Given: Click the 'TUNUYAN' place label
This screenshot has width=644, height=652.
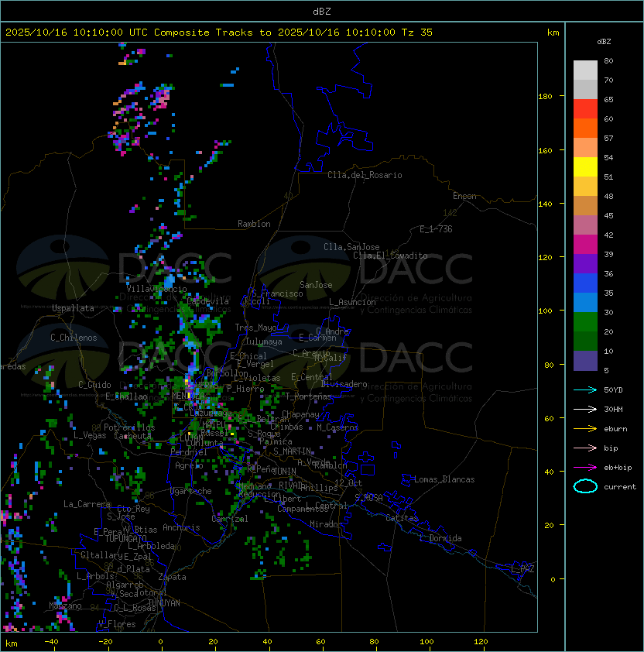Looking at the screenshot, I should [x=164, y=603].
